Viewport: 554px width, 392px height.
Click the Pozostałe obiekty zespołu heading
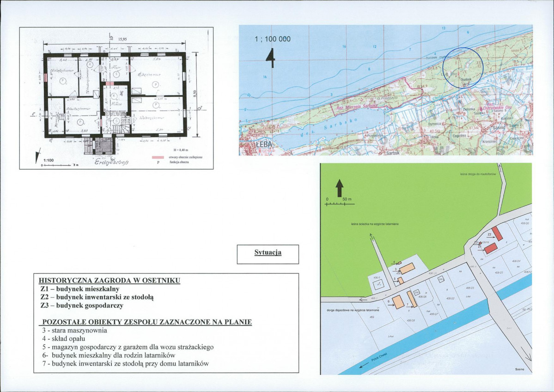point(147,322)
